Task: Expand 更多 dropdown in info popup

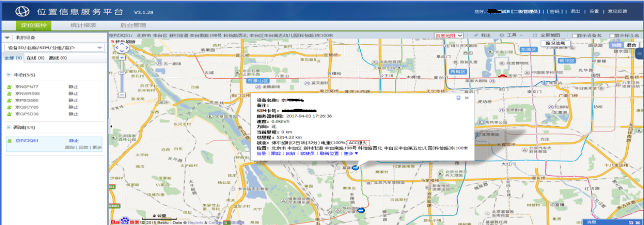Action: [x=351, y=153]
